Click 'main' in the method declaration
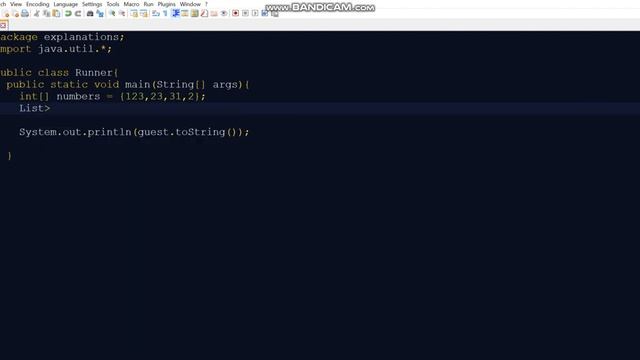Screen dimensions: 640x360 click(x=138, y=84)
